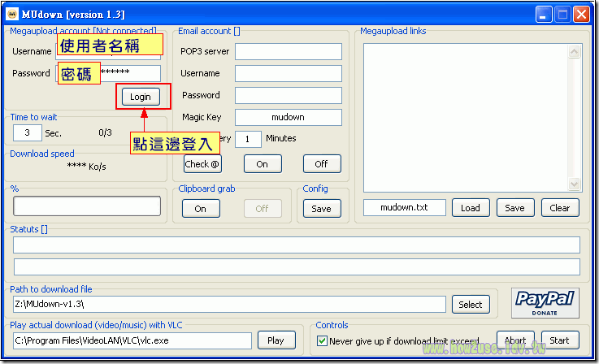
Task: Click the Magic Key field containing mudown
Action: [x=288, y=117]
